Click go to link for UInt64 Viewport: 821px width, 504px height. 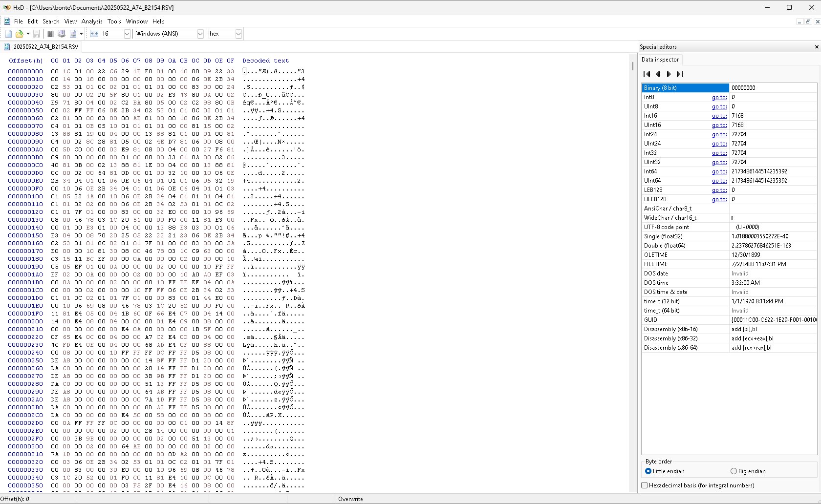(x=719, y=181)
